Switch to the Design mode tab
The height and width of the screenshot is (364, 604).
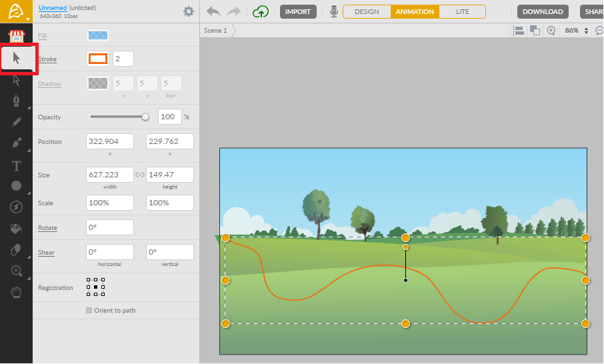click(x=367, y=11)
